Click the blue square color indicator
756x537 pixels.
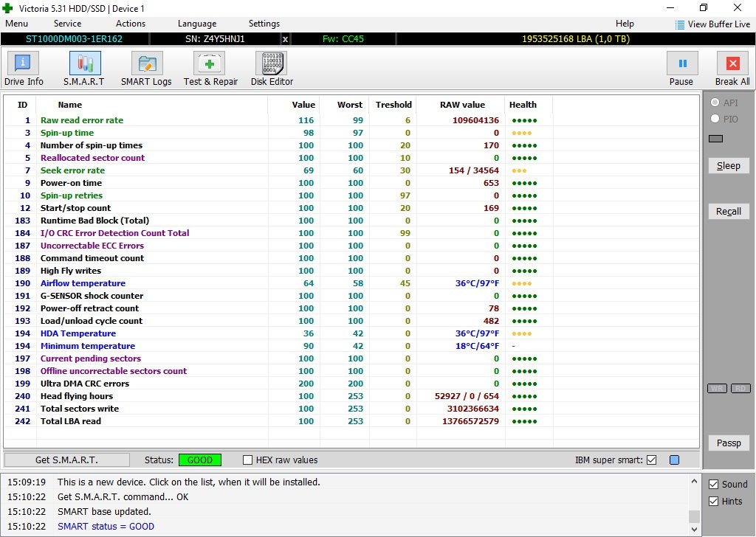[674, 460]
